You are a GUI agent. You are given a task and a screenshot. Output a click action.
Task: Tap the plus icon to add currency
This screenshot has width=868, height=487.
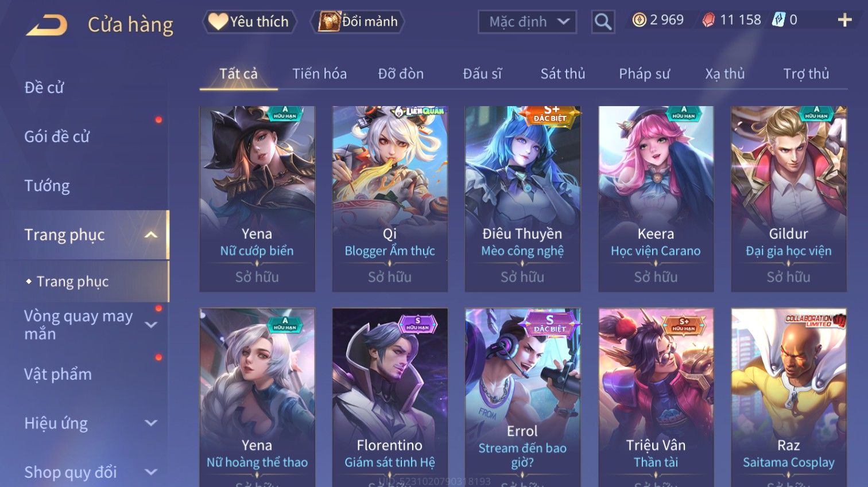tap(844, 20)
